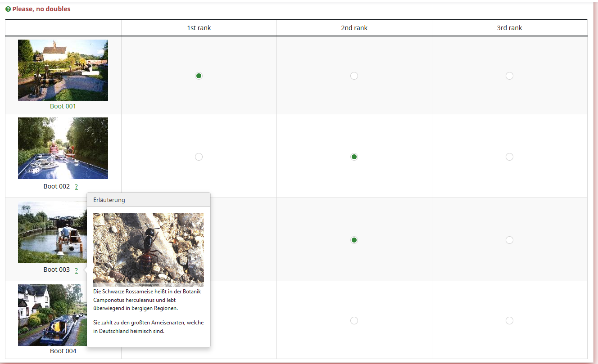Select the 2nd rank option for Boot 002
Image resolution: width=598 pixels, height=364 pixels.
click(354, 157)
